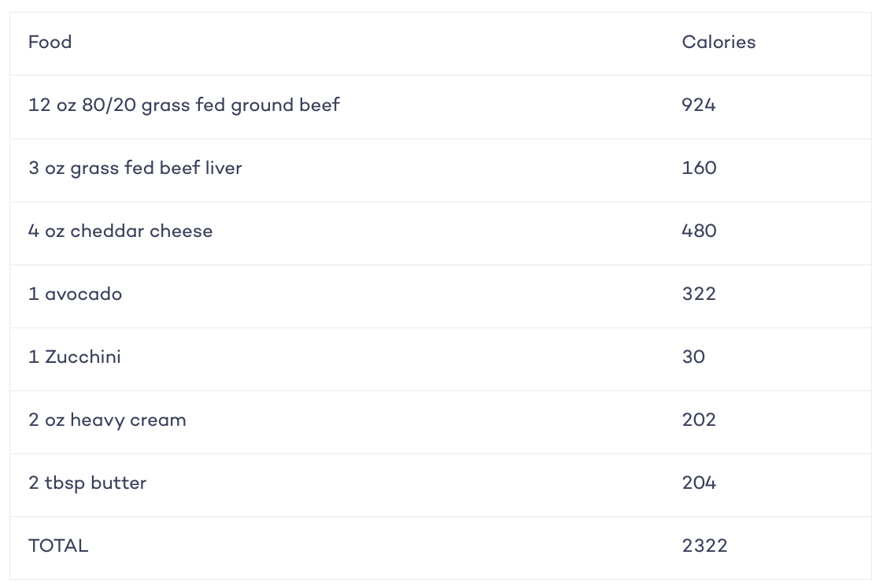Select the grass fed beef liver row
This screenshot has width=883, height=588.
[x=441, y=170]
